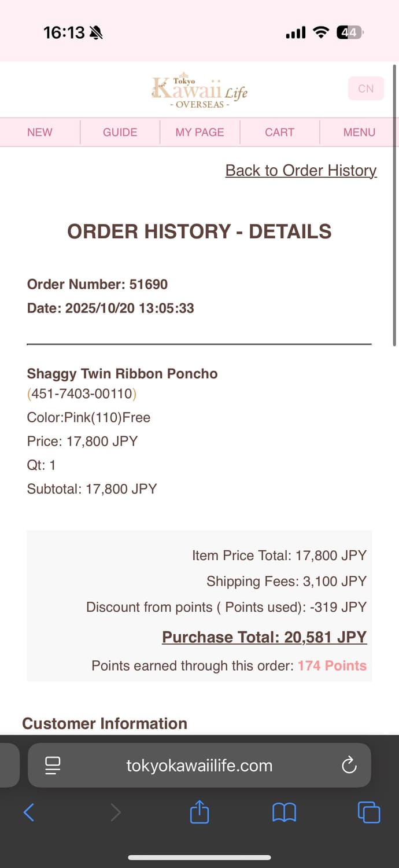399x868 pixels.
Task: Tap the Tokyo Kawaii Life logo
Action: (199, 89)
